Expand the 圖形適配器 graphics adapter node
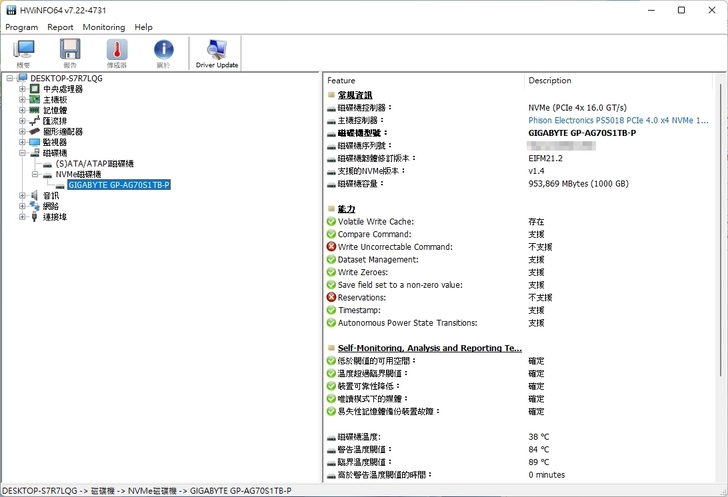The width and height of the screenshot is (728, 497). tap(22, 131)
